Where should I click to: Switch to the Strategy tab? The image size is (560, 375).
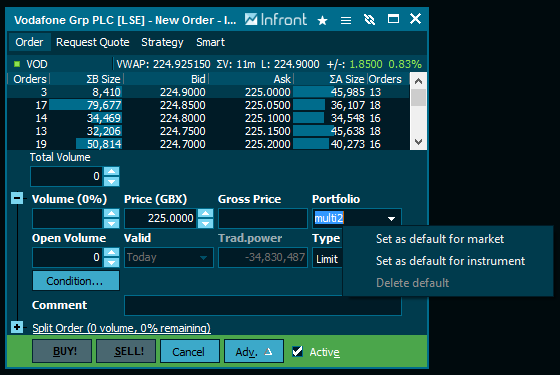(x=162, y=42)
